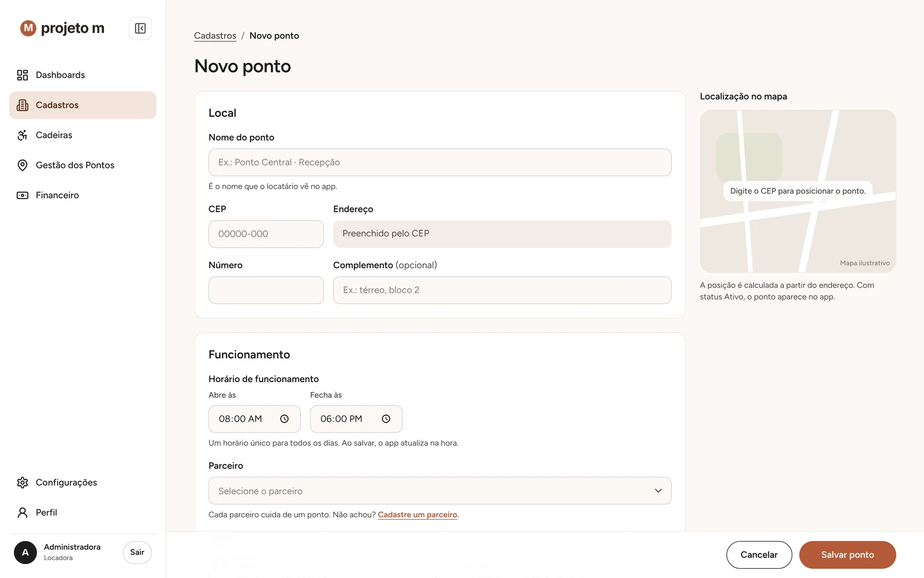The height and width of the screenshot is (578, 924).
Task: Click the Dashboards grid icon
Action: [23, 75]
